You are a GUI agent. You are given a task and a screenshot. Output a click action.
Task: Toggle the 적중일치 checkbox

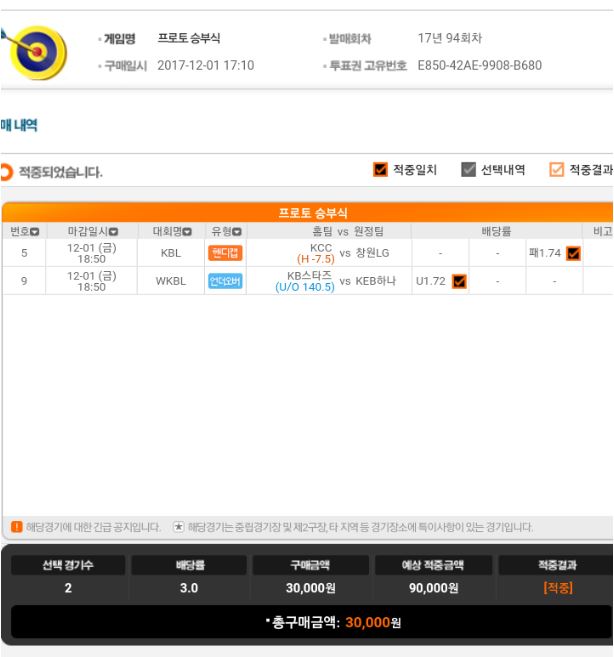[x=380, y=170]
